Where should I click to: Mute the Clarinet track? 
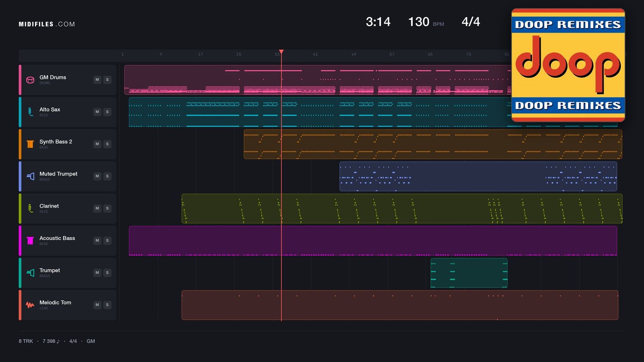point(97,208)
